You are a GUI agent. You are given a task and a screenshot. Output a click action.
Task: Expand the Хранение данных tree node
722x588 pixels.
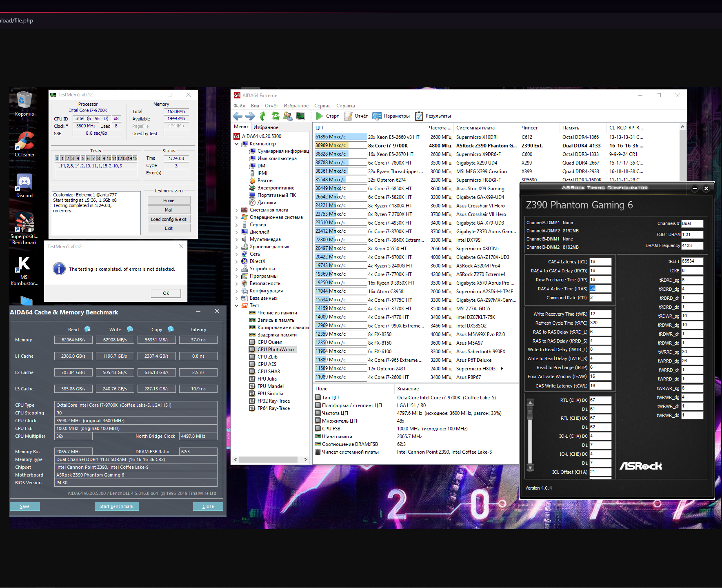click(236, 247)
